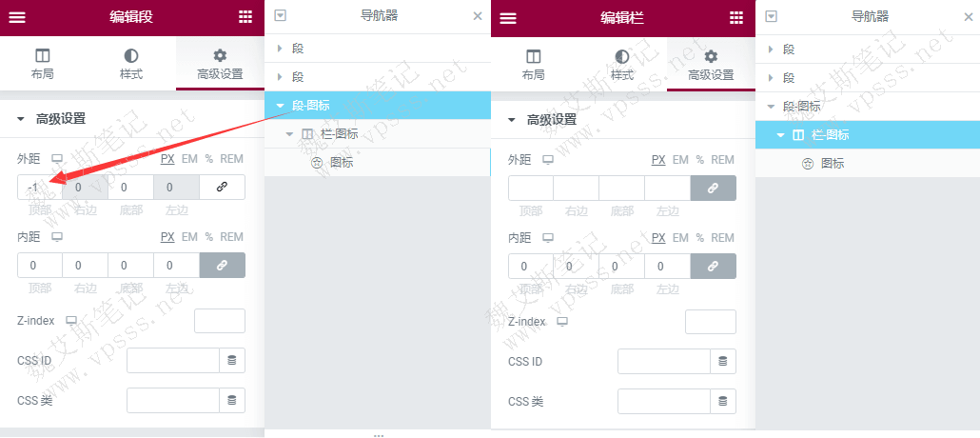Click collapse-all icon in right 导航器 header
Viewport: 980px width, 438px height.
(772, 16)
